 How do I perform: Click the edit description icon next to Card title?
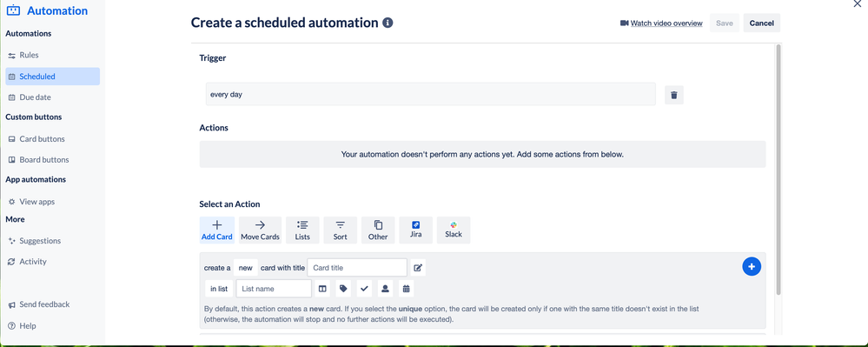point(419,268)
